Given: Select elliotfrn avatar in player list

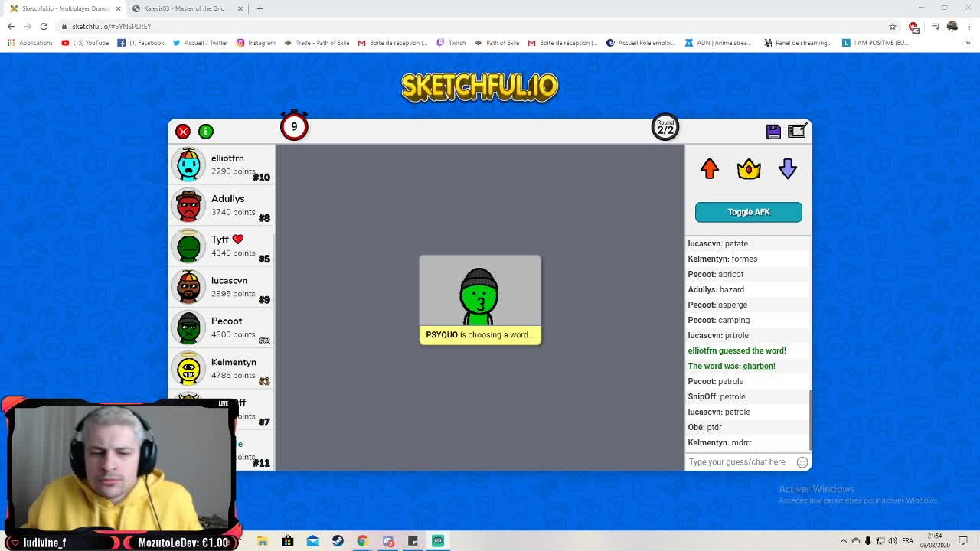Looking at the screenshot, I should (x=188, y=164).
